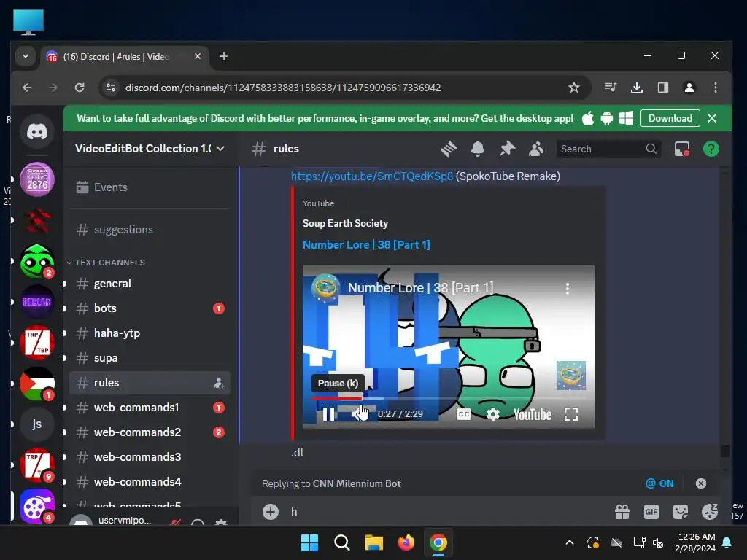Open the green alien face server
The width and height of the screenshot is (747, 560).
coord(36,261)
